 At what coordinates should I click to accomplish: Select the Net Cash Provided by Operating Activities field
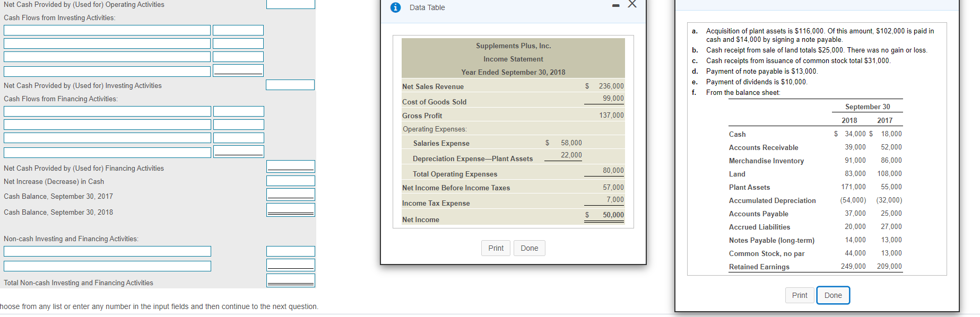click(x=290, y=4)
